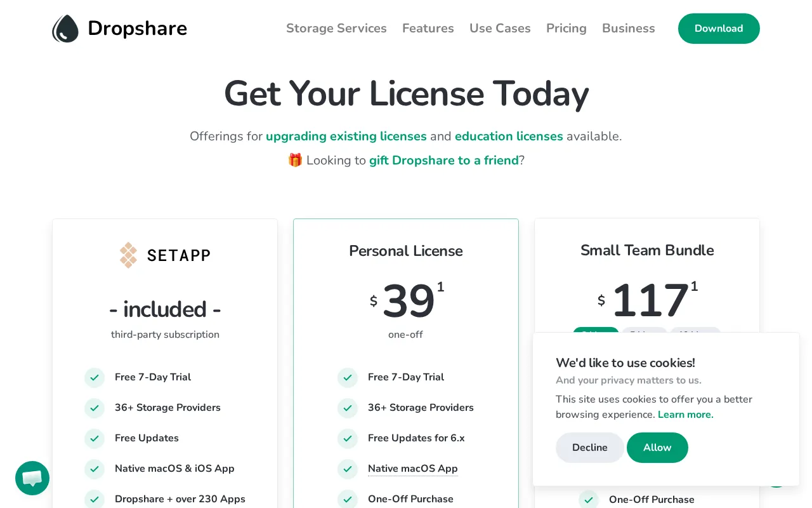Image resolution: width=812 pixels, height=508 pixels.
Task: Open gift Dropshare to a friend link
Action: (444, 161)
